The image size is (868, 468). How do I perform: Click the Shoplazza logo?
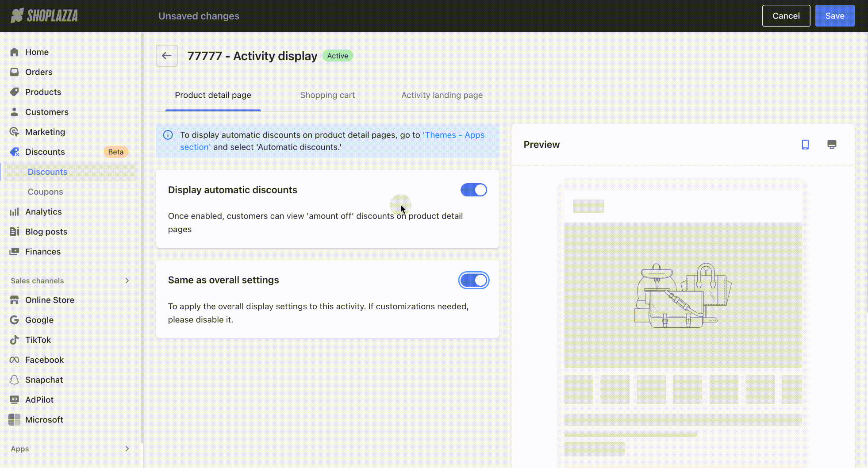(44, 16)
